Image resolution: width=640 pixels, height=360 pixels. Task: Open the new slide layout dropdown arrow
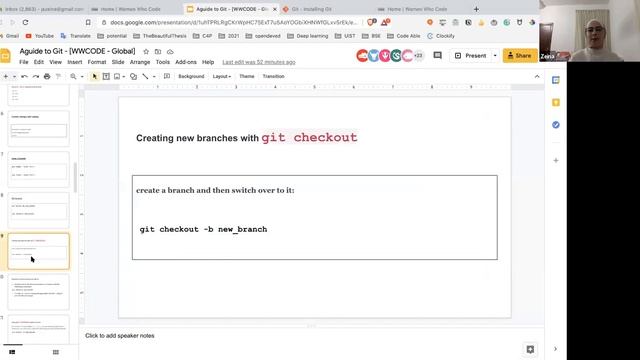[14, 76]
